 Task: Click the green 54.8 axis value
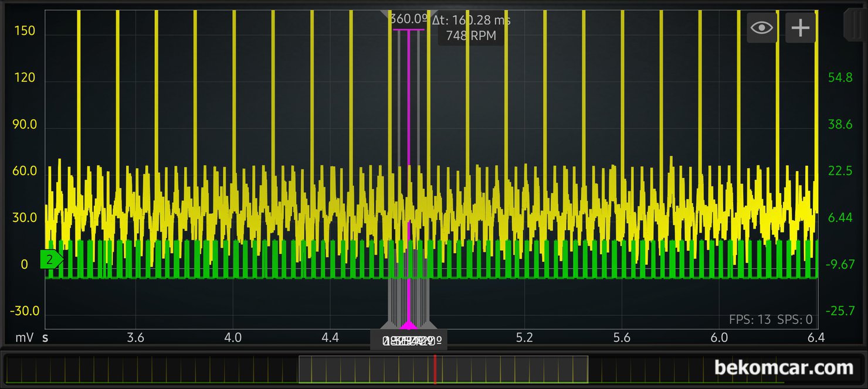coord(839,77)
